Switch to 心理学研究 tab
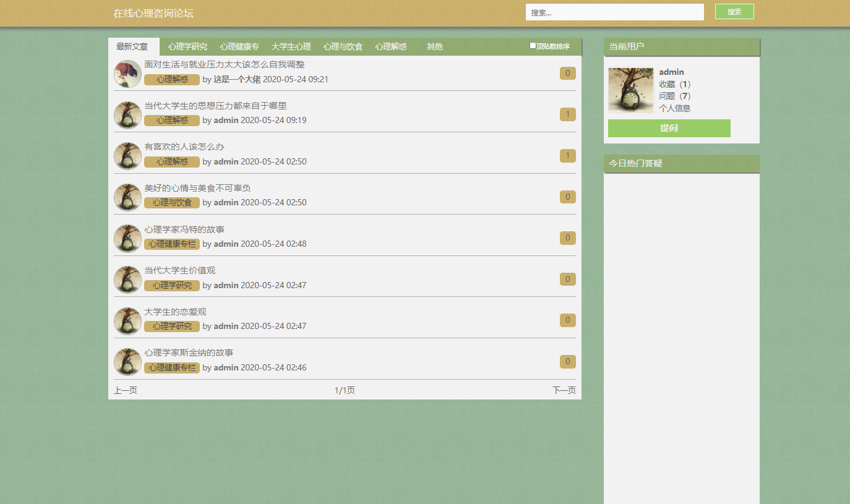Screen dimensions: 850x504 187,47
